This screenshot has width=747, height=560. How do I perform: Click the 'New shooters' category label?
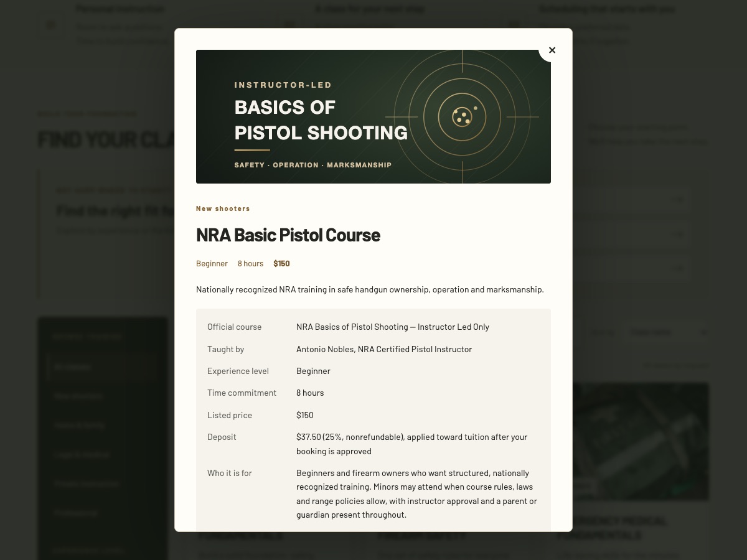pyautogui.click(x=223, y=208)
